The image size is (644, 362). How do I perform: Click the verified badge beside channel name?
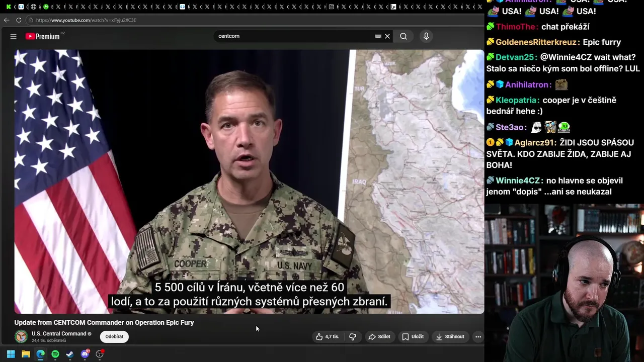[x=90, y=334]
